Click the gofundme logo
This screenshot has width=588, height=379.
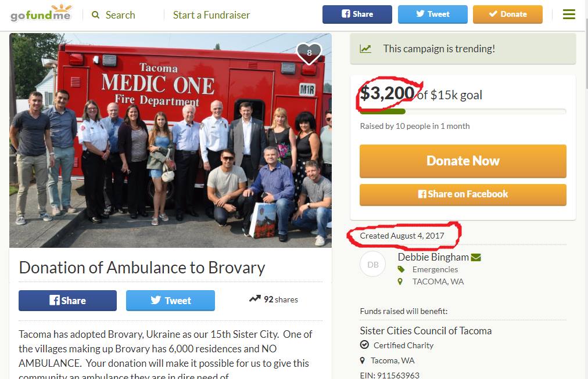click(41, 13)
